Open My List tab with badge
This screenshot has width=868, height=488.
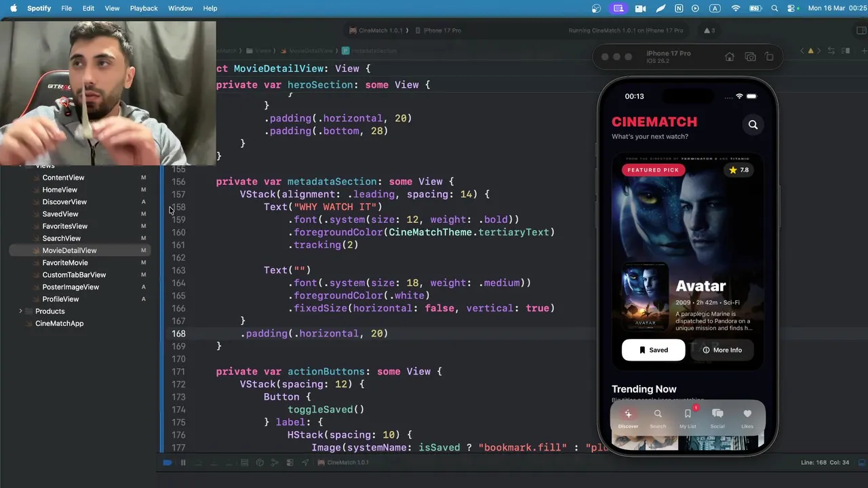point(688,418)
